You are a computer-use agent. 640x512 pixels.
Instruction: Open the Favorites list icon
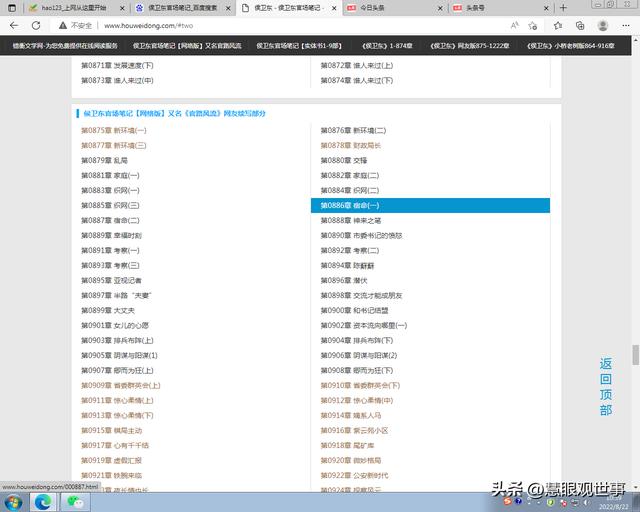[558, 25]
